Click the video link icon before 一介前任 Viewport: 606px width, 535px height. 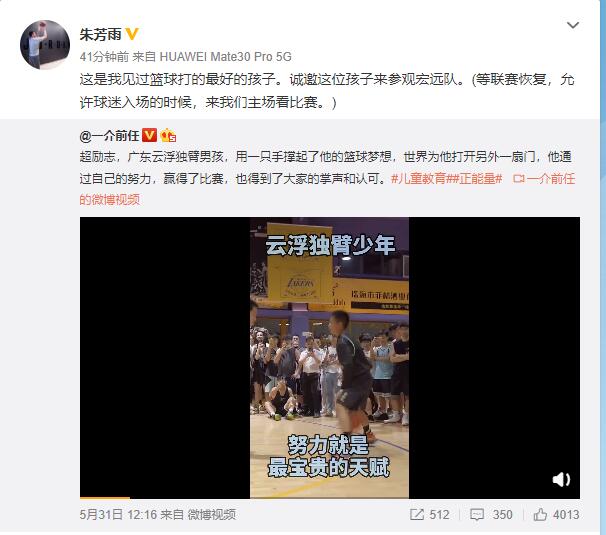point(518,179)
